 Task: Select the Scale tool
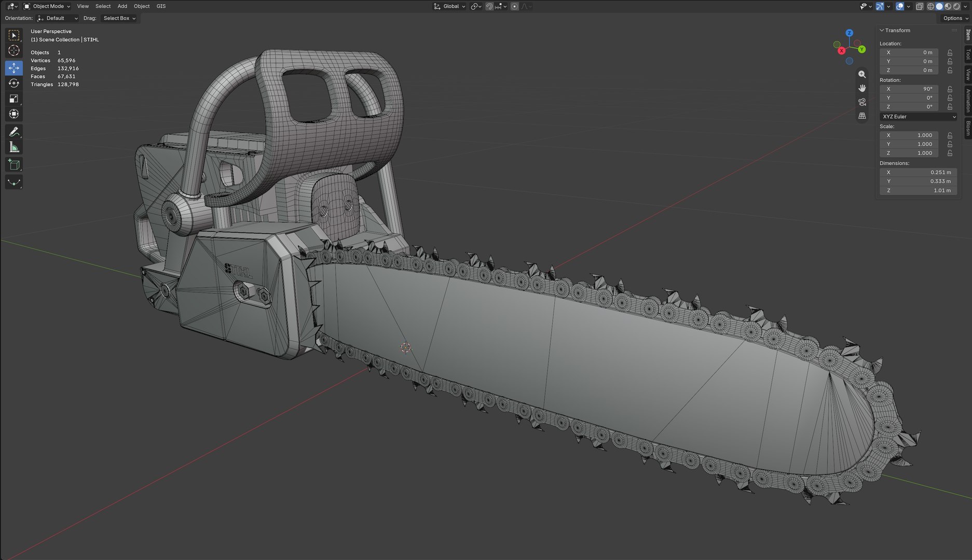tap(14, 99)
